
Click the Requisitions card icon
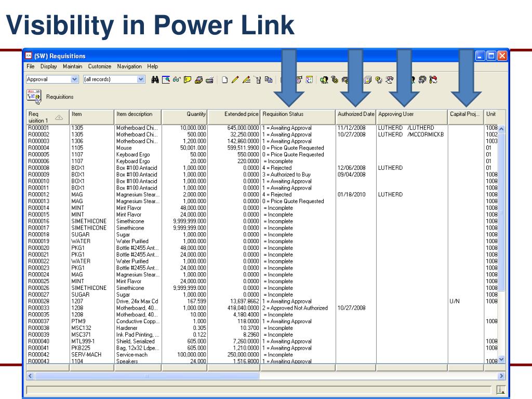coord(34,97)
